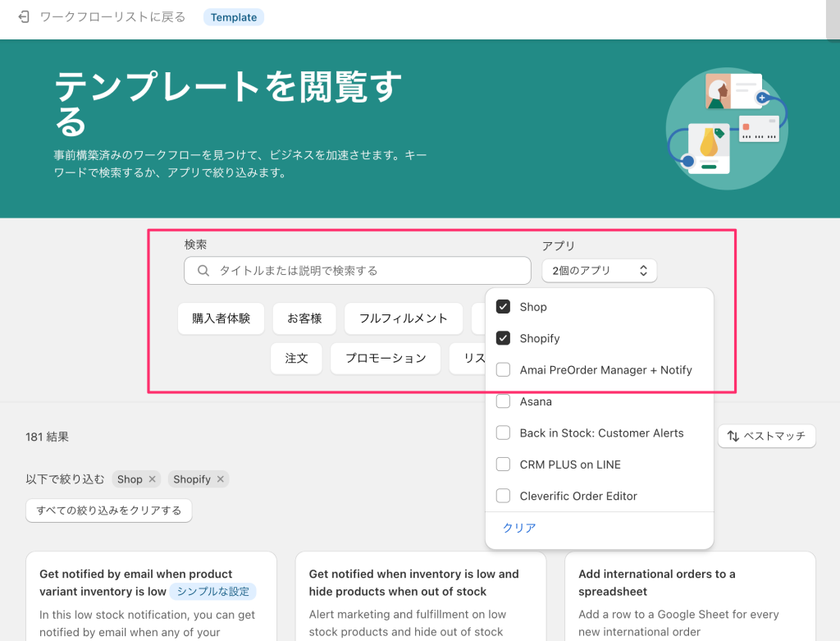840x641 pixels.
Task: Click the magnifier icon in search field
Action: point(203,271)
